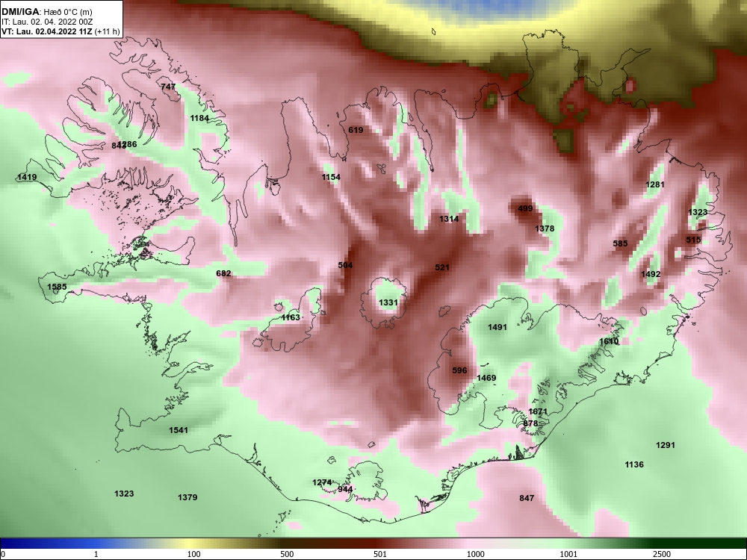747x560 pixels.
Task: Click the 1000 tick label on color scale
Action: pos(475,554)
